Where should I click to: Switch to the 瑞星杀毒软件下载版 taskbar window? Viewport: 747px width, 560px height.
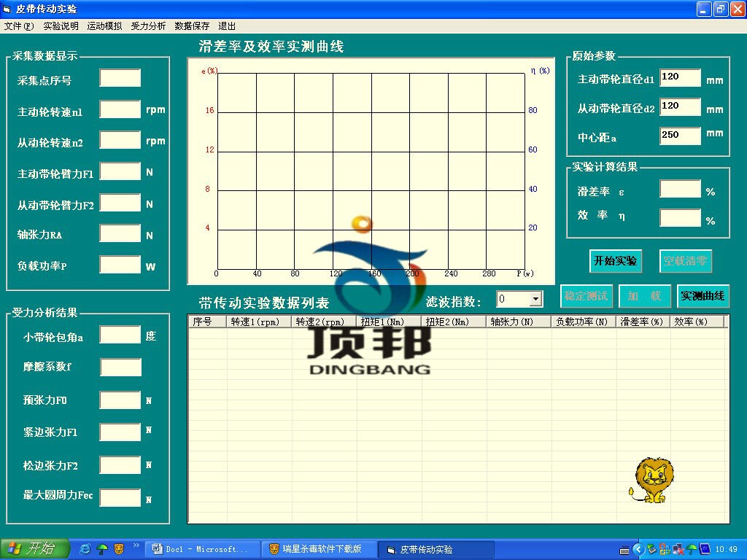[x=319, y=549]
